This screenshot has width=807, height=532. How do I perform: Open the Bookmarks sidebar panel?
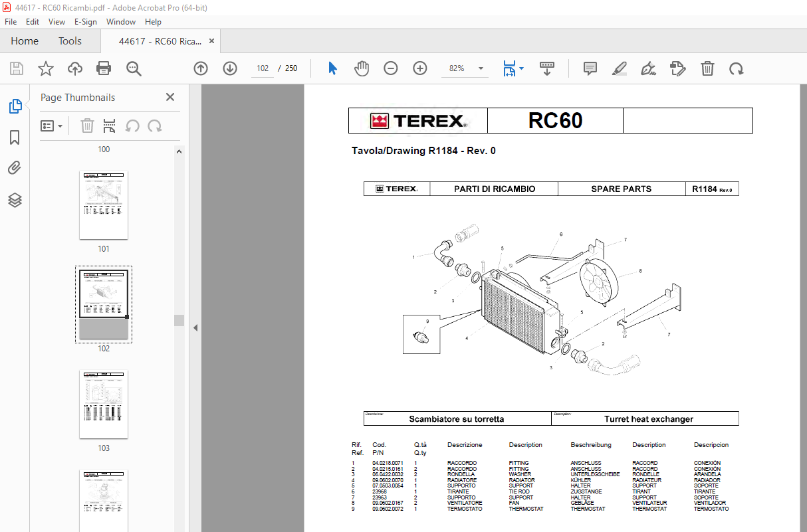(x=15, y=137)
